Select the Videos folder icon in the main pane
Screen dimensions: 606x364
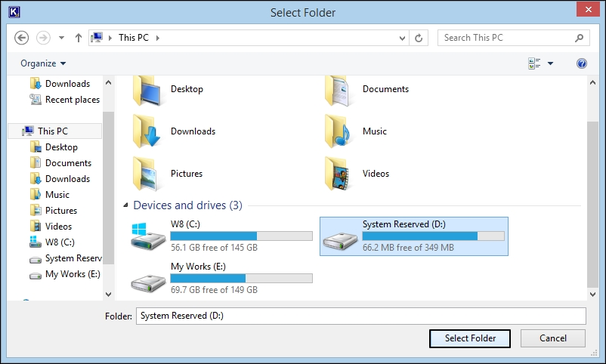click(339, 174)
